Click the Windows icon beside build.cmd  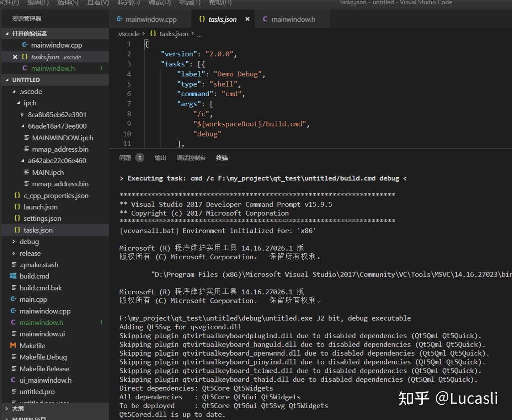(13, 276)
